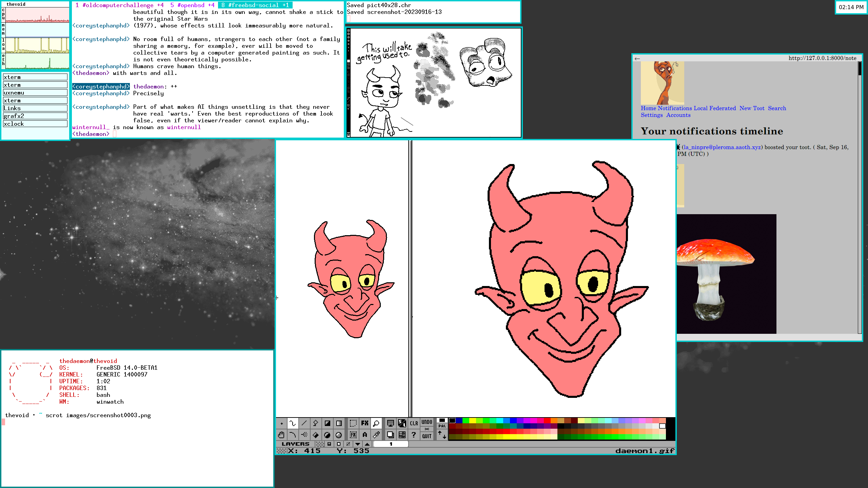Toggle the layer transparency checker button
This screenshot has width=868, height=488.
tap(319, 444)
